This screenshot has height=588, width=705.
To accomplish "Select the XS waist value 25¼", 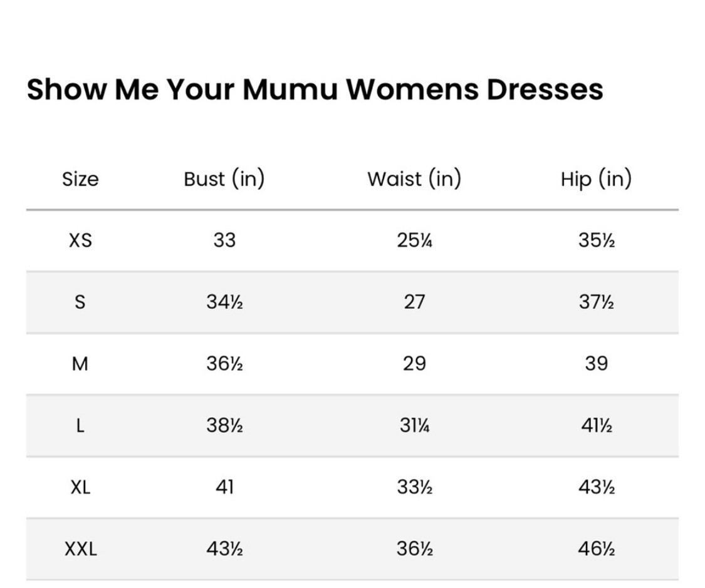I will pyautogui.click(x=414, y=240).
